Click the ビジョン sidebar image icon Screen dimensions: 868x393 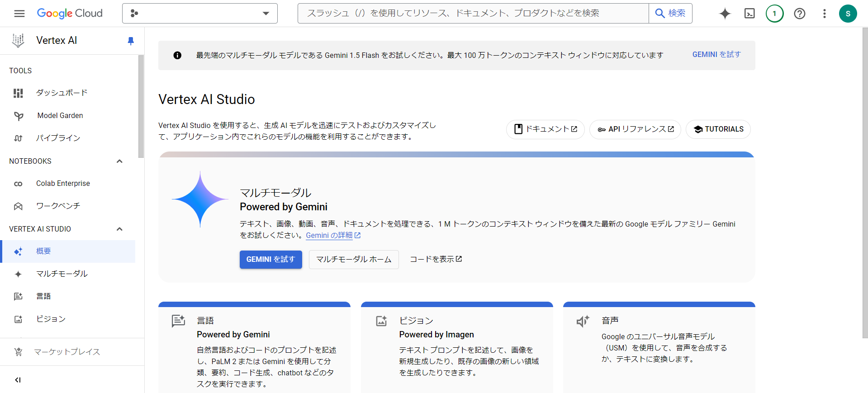point(18,319)
